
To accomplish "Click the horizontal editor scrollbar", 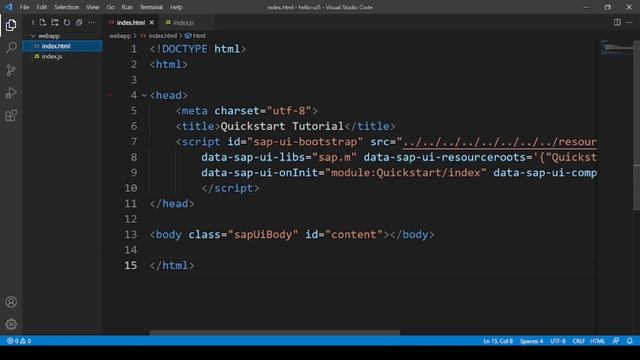I will click(x=274, y=333).
